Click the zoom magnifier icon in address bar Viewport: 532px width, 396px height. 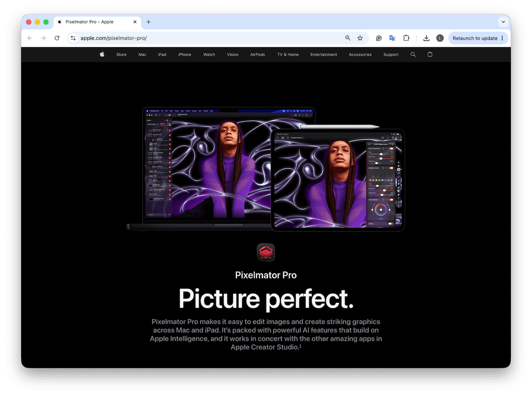[348, 38]
